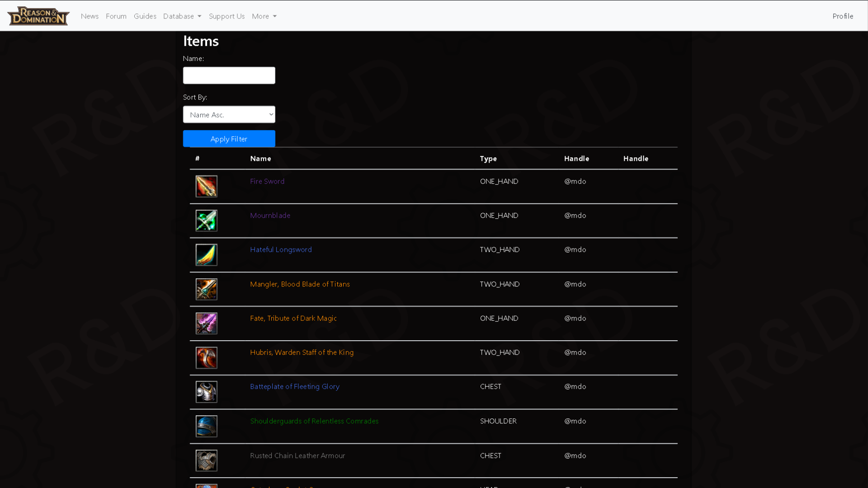Click the Fate, Tribute of Dark Magic icon

[x=206, y=324]
